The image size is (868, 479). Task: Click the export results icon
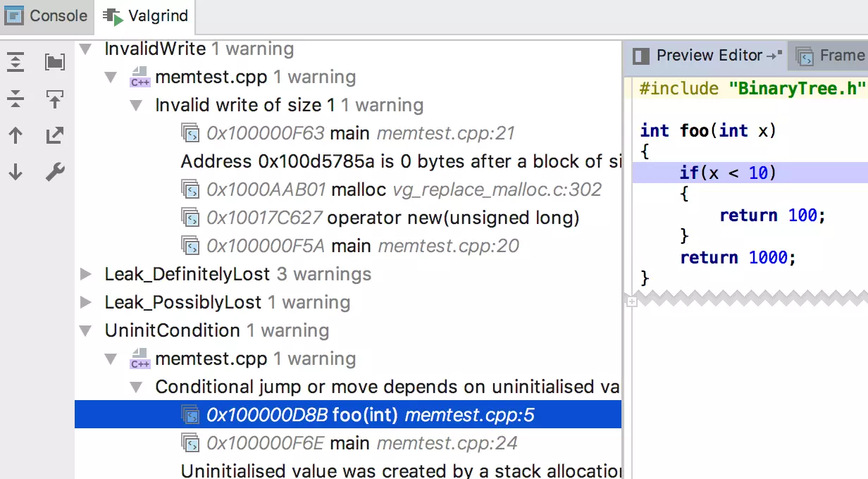coord(55,135)
